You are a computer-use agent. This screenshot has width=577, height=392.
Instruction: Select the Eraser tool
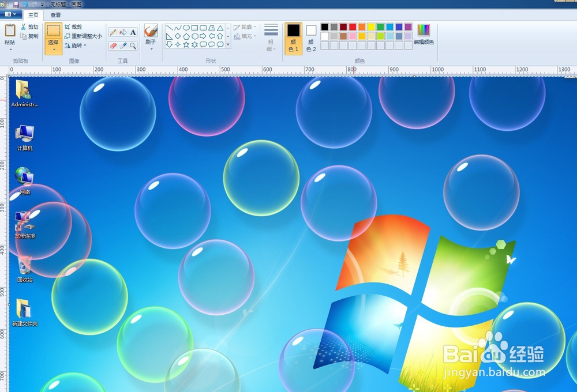tap(113, 46)
